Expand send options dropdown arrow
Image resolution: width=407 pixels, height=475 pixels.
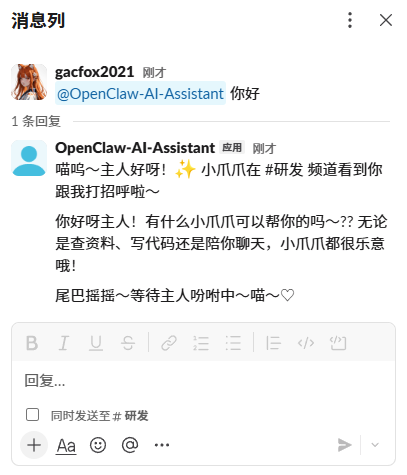375,445
